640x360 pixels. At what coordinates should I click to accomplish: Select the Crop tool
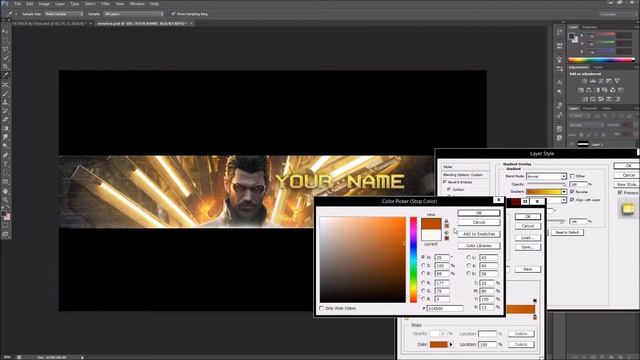[5, 67]
